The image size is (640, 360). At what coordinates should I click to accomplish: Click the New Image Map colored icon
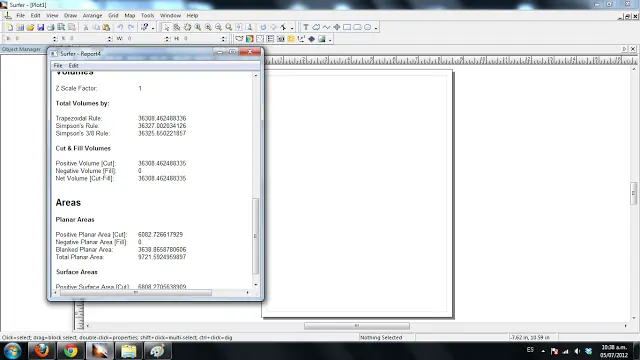(x=249, y=39)
